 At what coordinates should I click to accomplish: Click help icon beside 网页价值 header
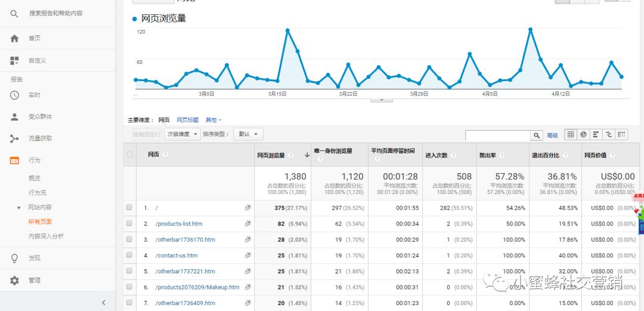(612, 155)
